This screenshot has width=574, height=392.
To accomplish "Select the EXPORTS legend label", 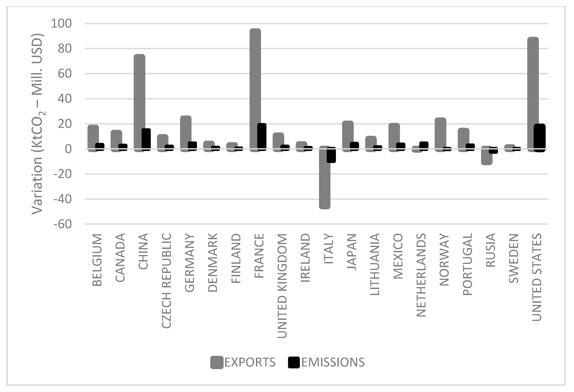I will point(250,362).
